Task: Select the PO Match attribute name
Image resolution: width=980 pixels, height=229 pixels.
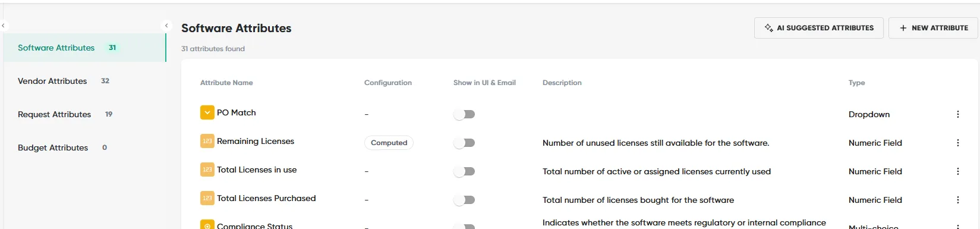Action: [237, 112]
